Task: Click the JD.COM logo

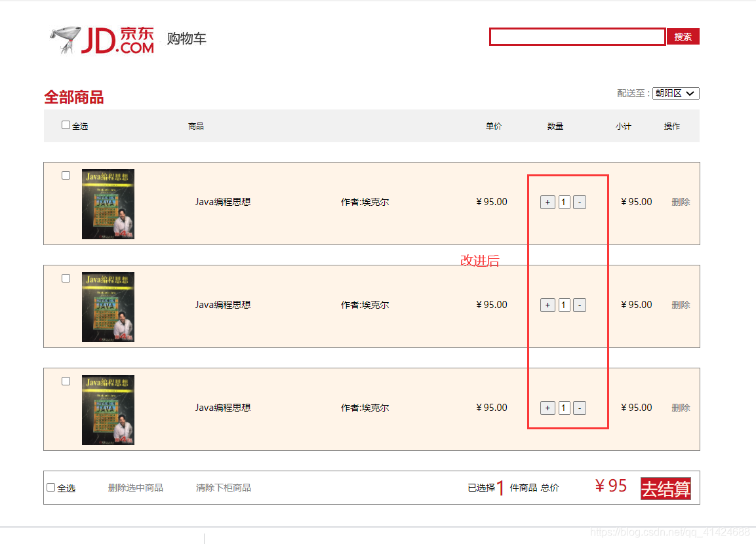Action: [x=102, y=40]
